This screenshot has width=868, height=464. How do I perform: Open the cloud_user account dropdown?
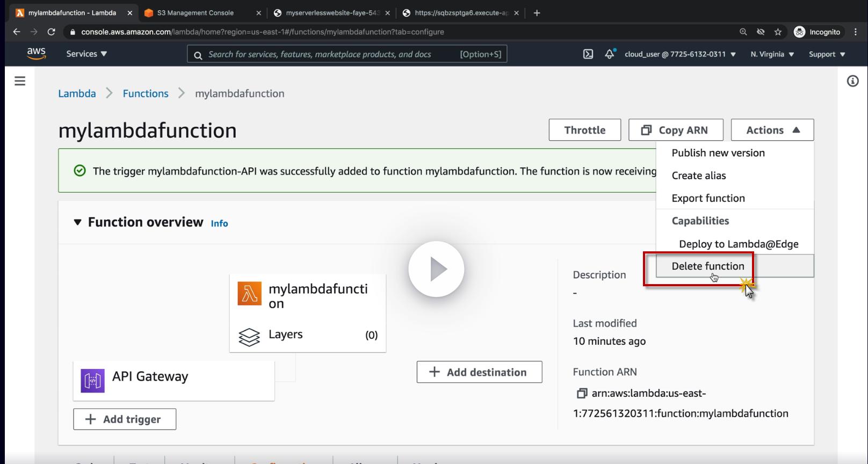[x=679, y=54]
